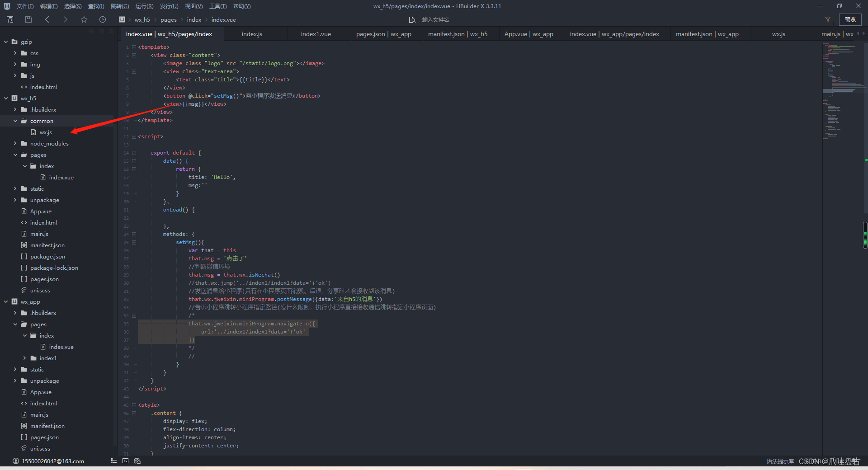Open the terminal icon in status bar
The height and width of the screenshot is (470, 868).
[125, 461]
